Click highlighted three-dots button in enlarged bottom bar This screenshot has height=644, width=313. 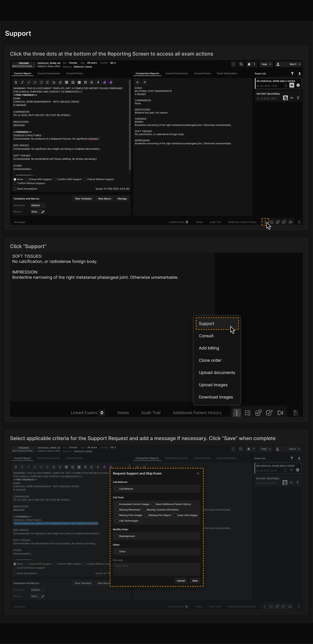tap(237, 413)
